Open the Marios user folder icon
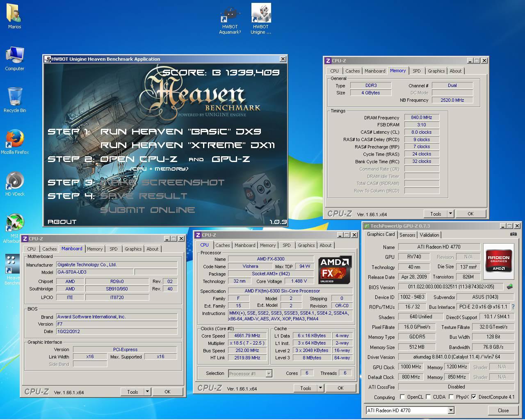Screen dimensions: 525x420 14,16
